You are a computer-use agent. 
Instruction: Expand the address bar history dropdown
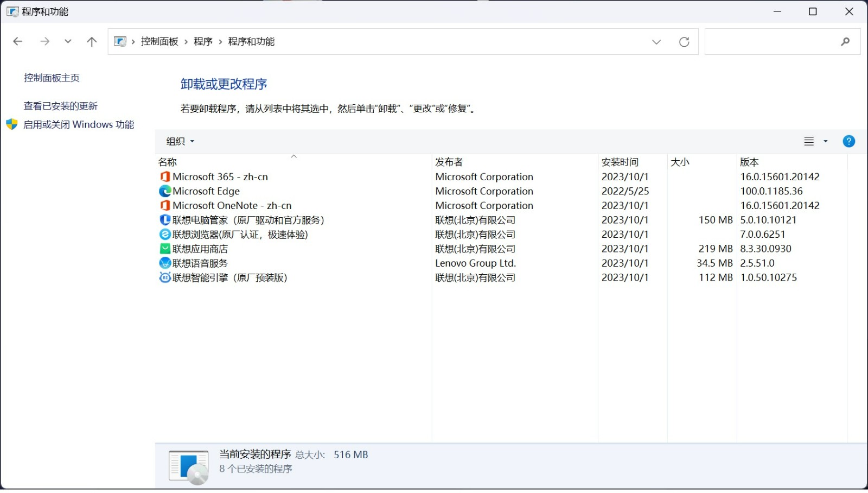coord(656,42)
